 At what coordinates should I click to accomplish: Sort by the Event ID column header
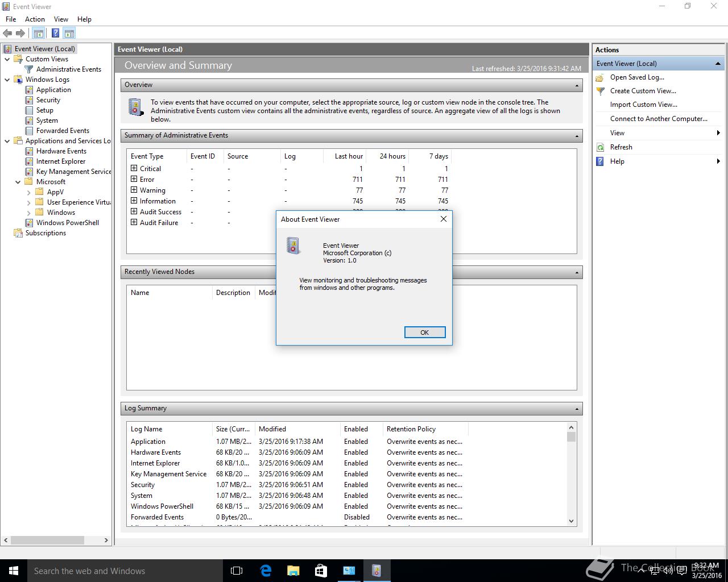coord(202,156)
